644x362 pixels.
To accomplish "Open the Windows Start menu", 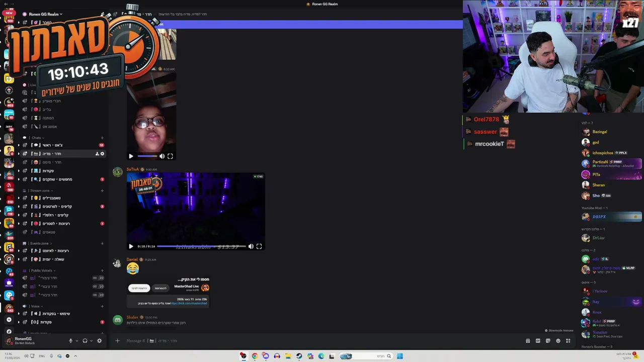I will (399, 356).
